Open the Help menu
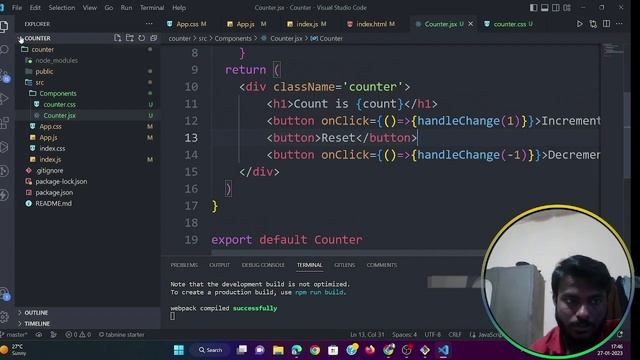This screenshot has height=360, width=640. (179, 8)
